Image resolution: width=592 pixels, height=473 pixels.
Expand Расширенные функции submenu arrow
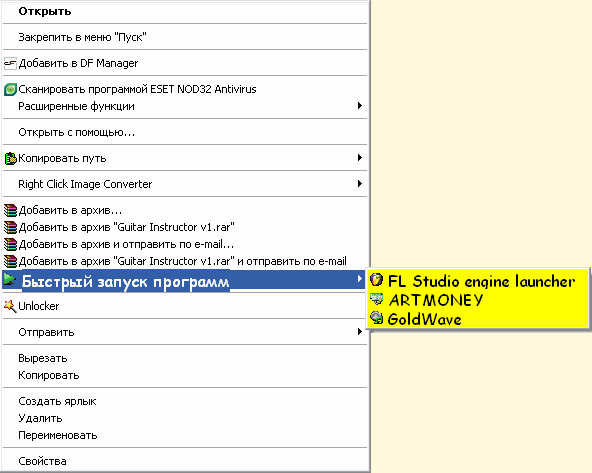point(360,106)
